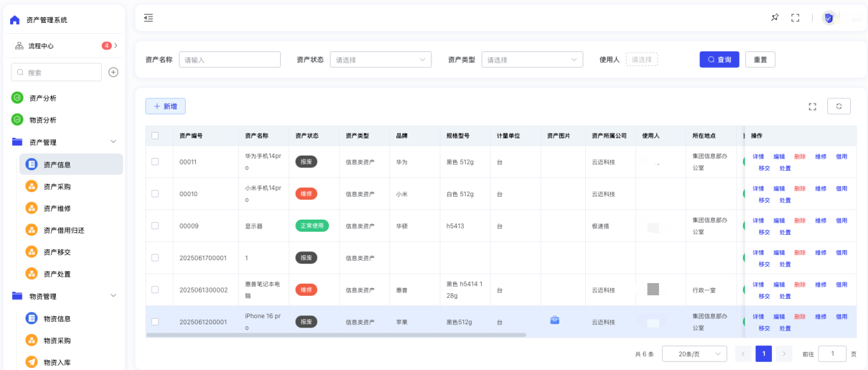Click the plus icon beside sidebar search

tap(113, 72)
